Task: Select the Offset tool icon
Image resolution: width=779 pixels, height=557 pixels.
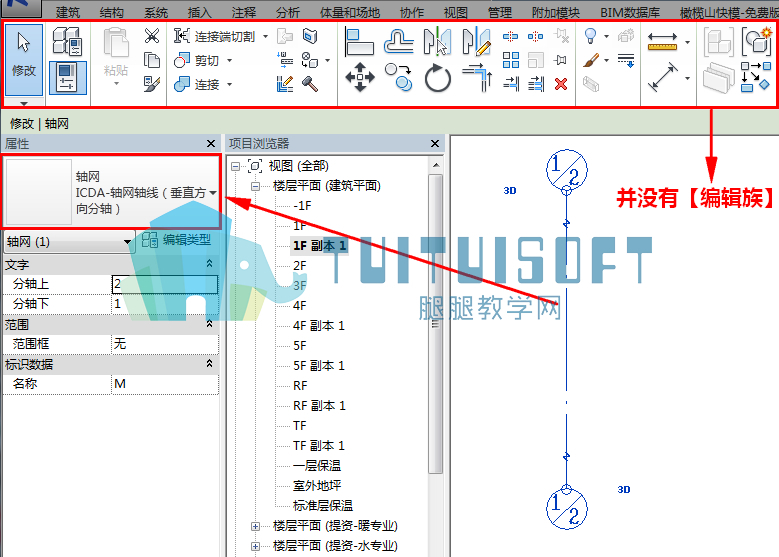Action: pos(398,42)
